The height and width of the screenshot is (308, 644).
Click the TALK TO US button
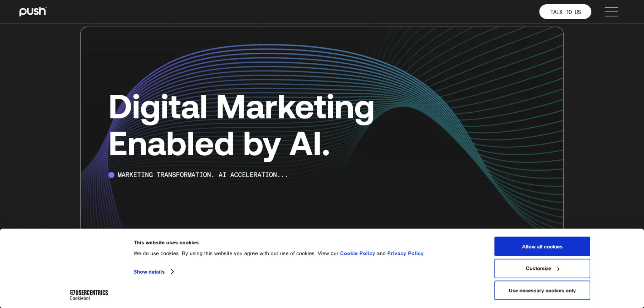click(565, 12)
